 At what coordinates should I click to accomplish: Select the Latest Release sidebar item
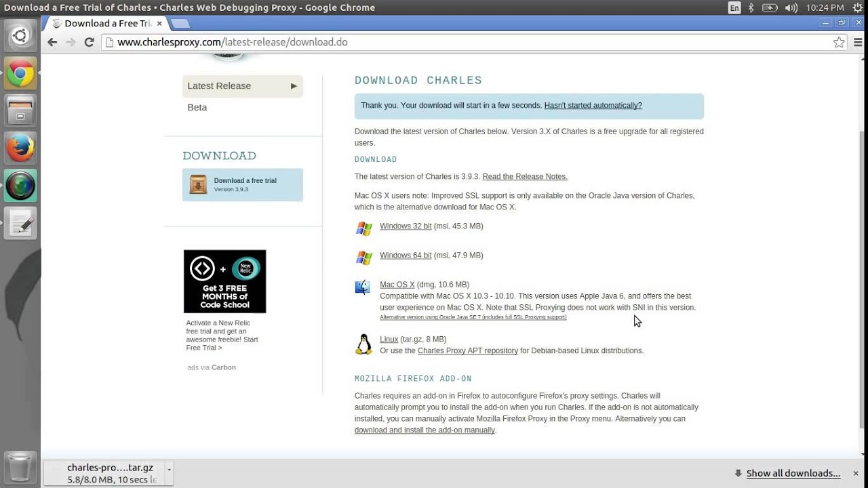pyautogui.click(x=242, y=86)
